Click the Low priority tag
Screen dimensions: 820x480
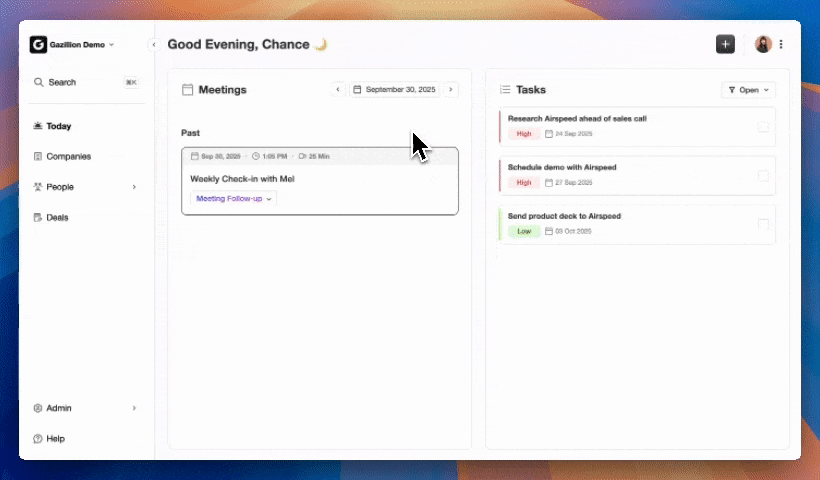pos(523,231)
